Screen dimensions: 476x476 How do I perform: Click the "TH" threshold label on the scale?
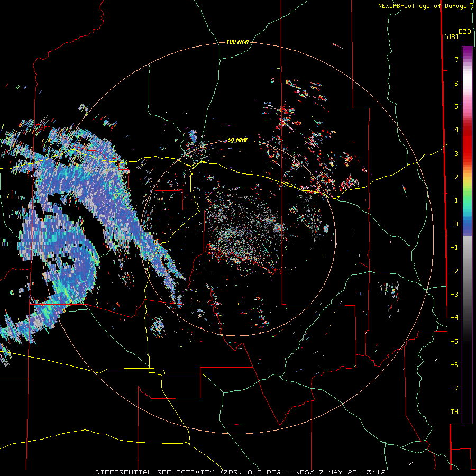(x=454, y=412)
